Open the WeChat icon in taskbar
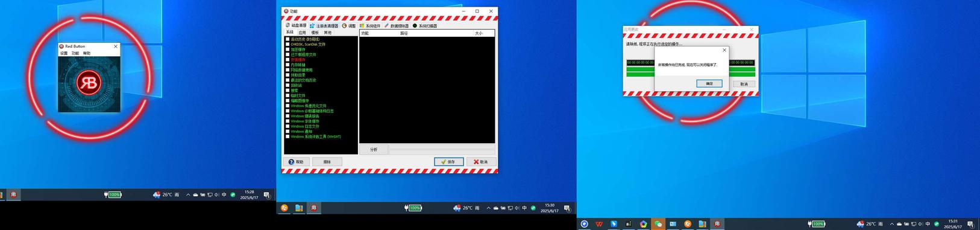 (x=658, y=223)
